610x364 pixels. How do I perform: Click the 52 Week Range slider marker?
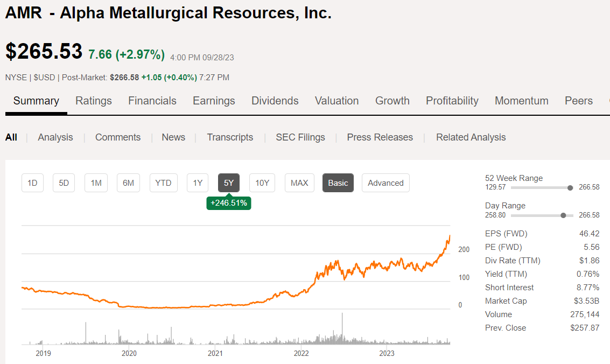tap(570, 188)
